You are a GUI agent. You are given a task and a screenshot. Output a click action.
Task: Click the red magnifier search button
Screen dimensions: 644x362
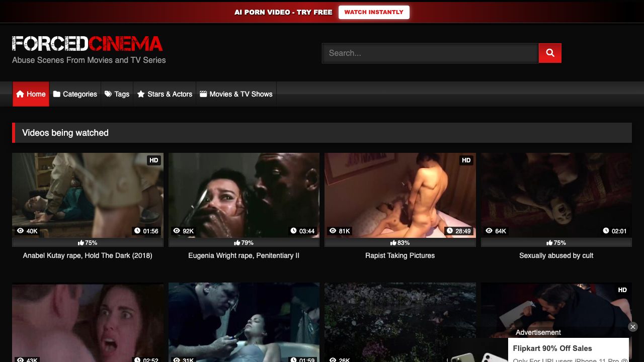click(x=550, y=53)
